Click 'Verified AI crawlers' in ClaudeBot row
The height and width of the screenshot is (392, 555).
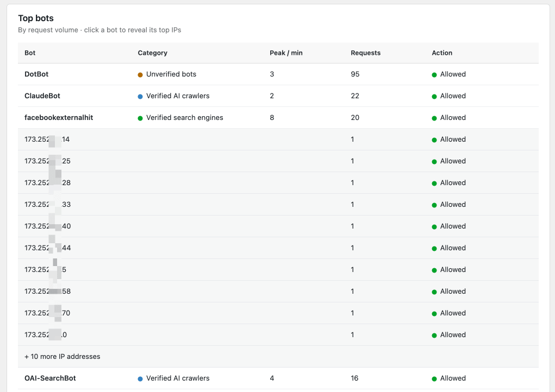(178, 96)
